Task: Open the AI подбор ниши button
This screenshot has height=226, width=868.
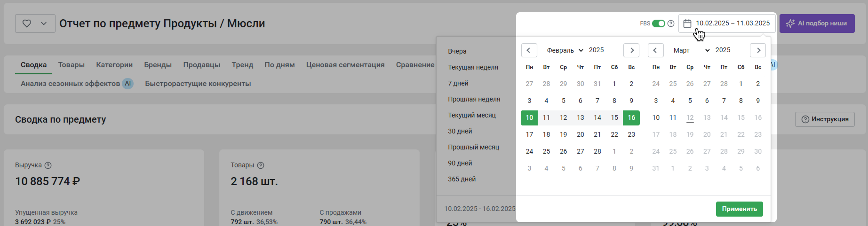Action: pos(817,23)
